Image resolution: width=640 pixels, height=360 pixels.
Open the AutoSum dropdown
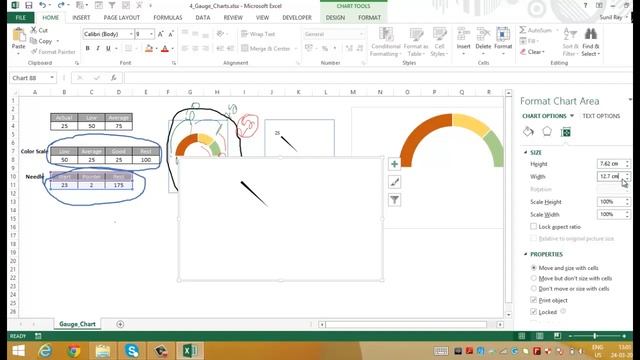[557, 30]
